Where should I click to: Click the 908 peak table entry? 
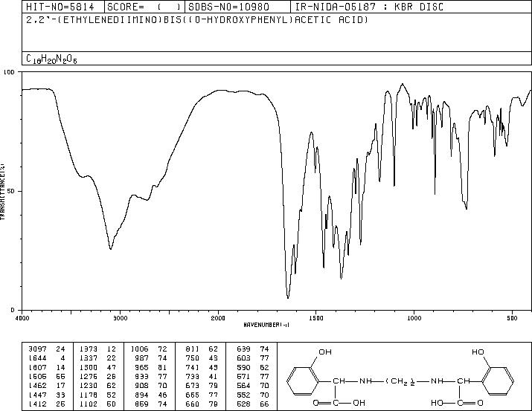click(151, 386)
